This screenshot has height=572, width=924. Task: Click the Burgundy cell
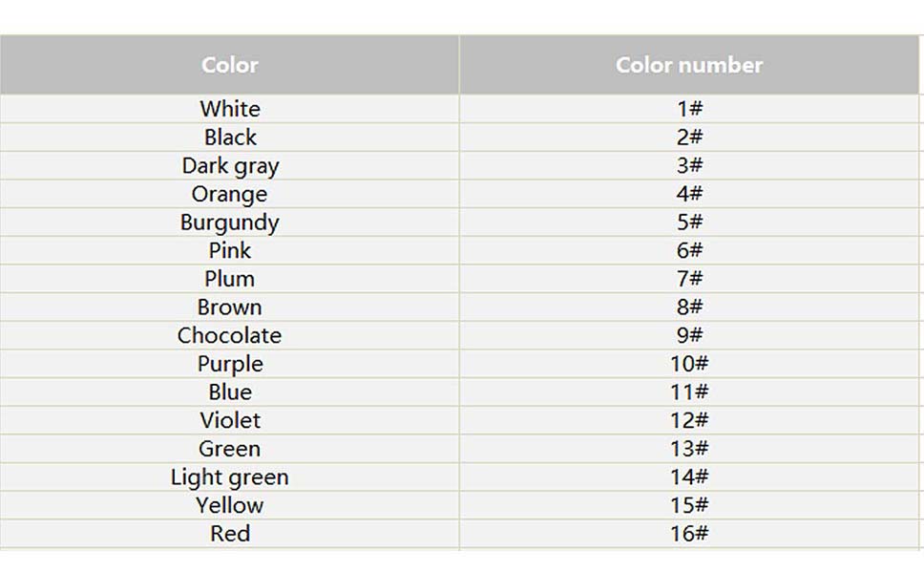click(230, 222)
